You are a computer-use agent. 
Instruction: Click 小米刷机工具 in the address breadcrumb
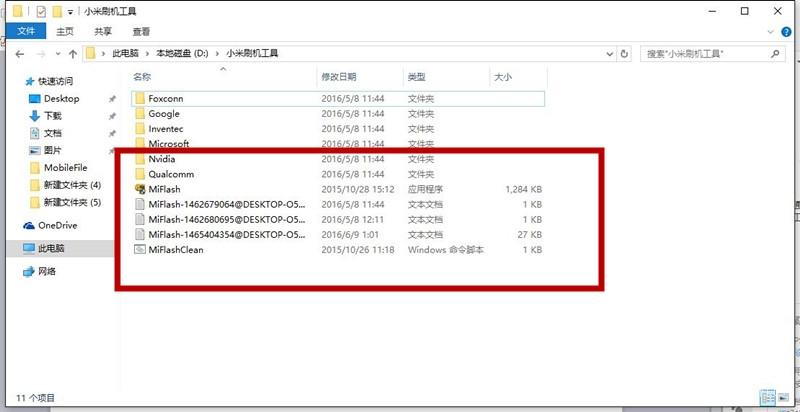click(252, 53)
